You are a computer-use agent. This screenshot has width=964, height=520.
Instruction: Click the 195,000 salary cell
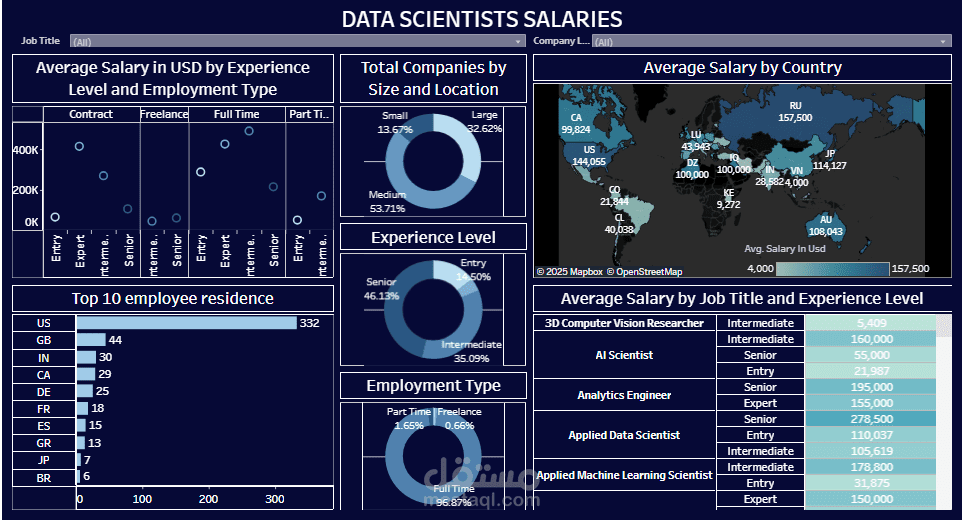click(871, 387)
